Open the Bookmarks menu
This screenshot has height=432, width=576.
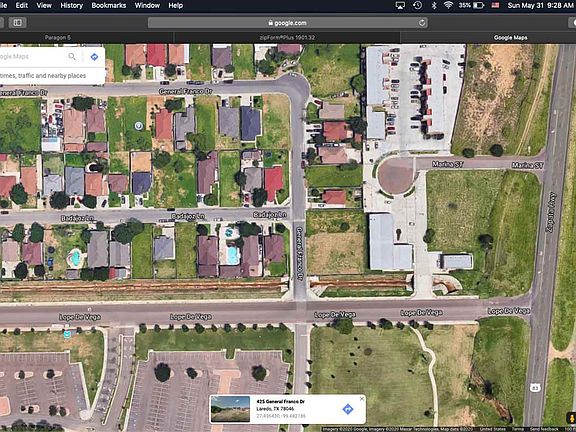point(108,6)
